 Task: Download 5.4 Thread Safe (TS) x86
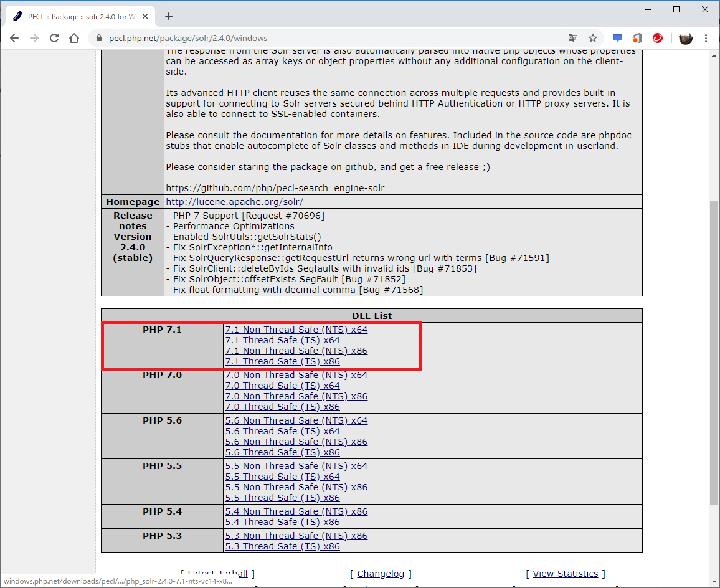(282, 522)
